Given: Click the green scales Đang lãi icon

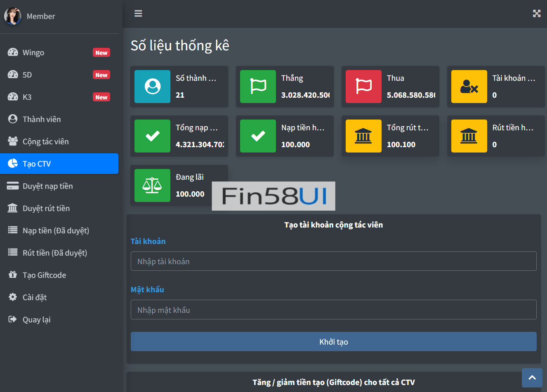Looking at the screenshot, I should pyautogui.click(x=152, y=185).
